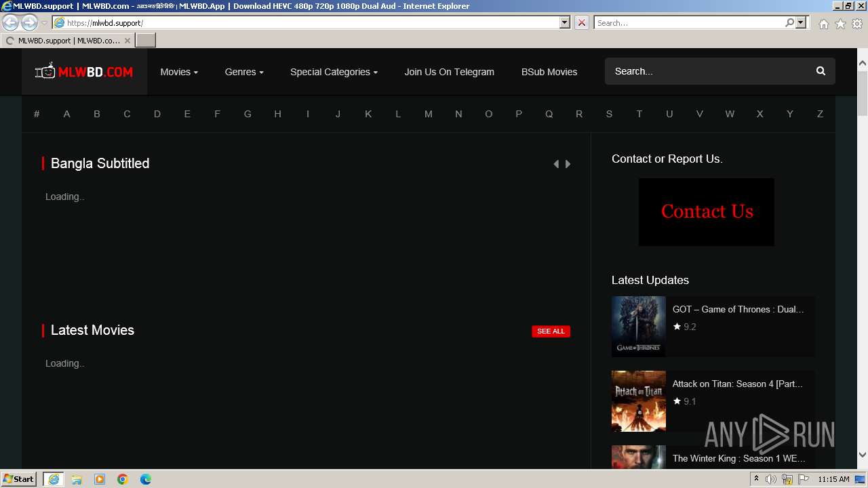868x488 pixels.
Task: Show next Bangla Subtitled items arrow
Action: [x=568, y=164]
